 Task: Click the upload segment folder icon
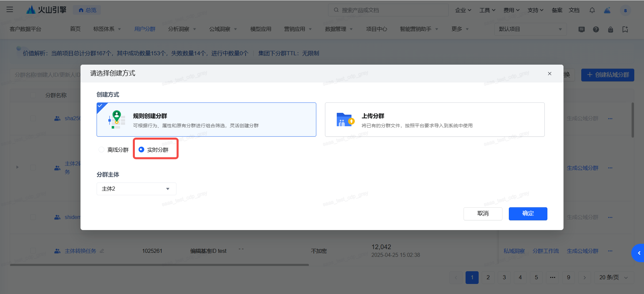345,120
